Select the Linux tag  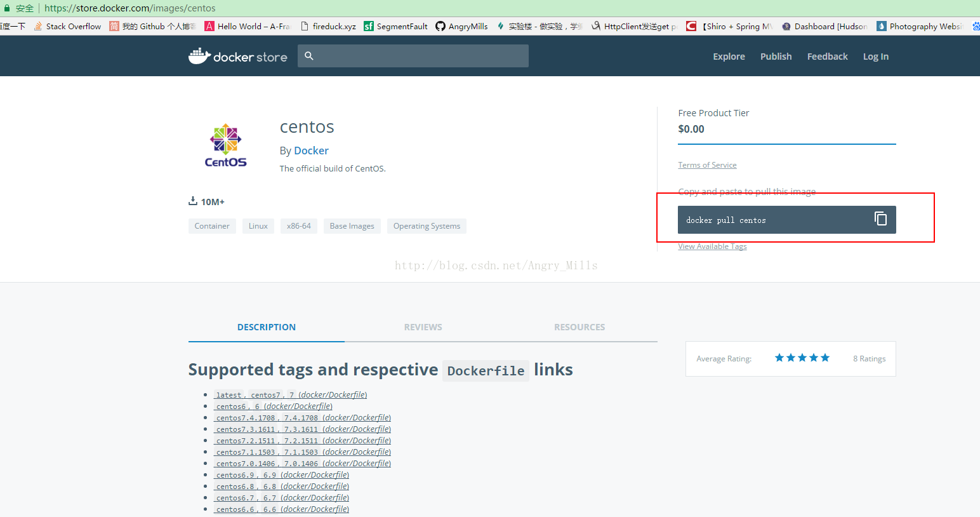258,226
